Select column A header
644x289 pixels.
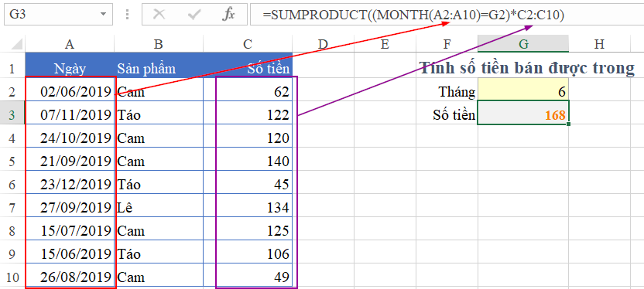tap(70, 44)
